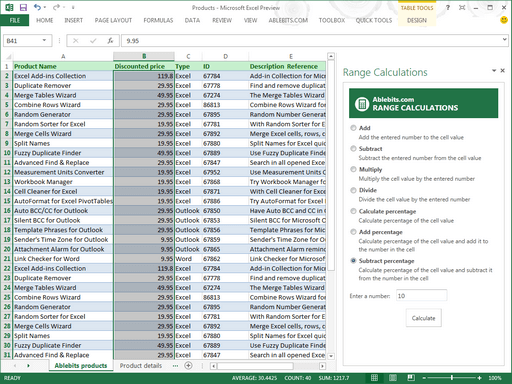Select the Multiply radio option
The image size is (512, 384).
(x=353, y=169)
